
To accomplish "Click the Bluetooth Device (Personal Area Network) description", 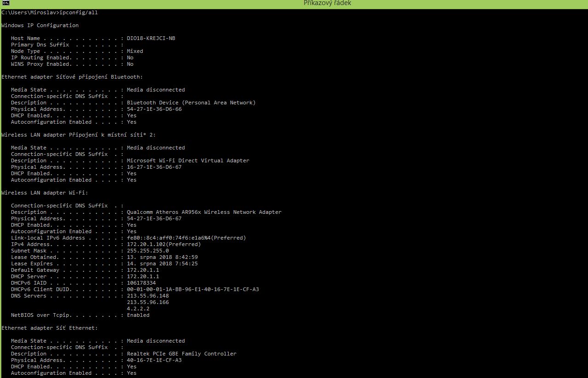I will 191,103.
